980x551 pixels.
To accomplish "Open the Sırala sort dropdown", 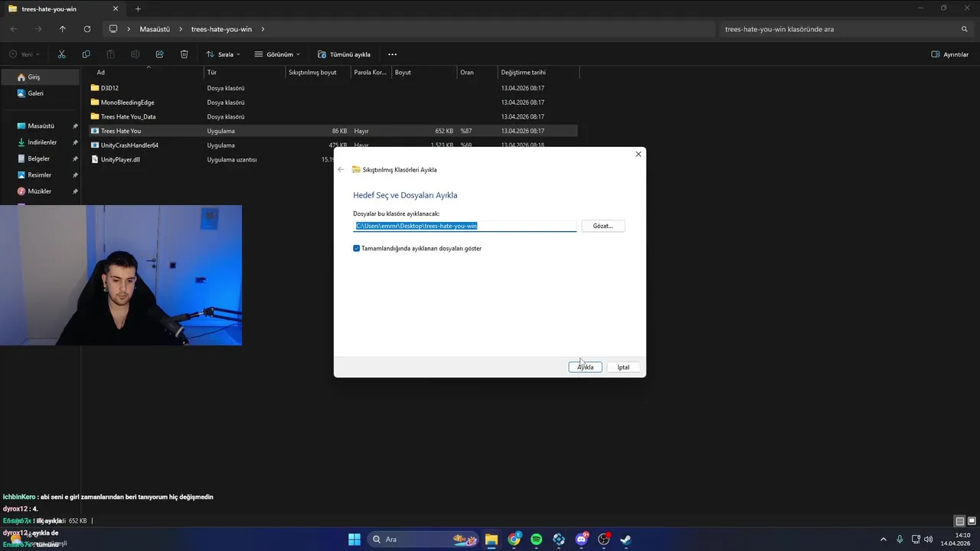I will 223,54.
